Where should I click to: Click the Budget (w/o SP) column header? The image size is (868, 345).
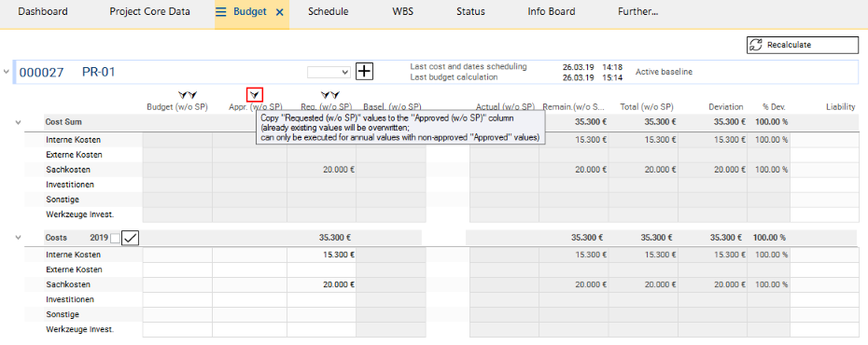pos(177,107)
